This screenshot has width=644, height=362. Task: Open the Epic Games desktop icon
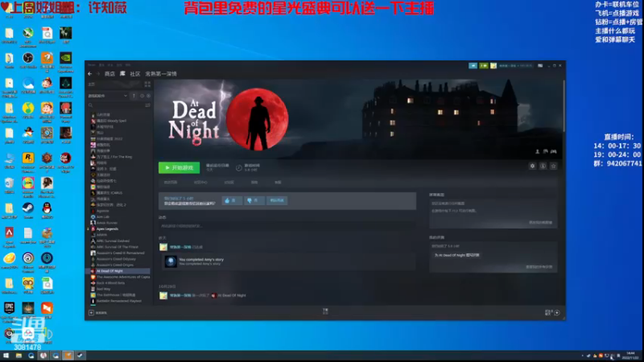[9, 308]
